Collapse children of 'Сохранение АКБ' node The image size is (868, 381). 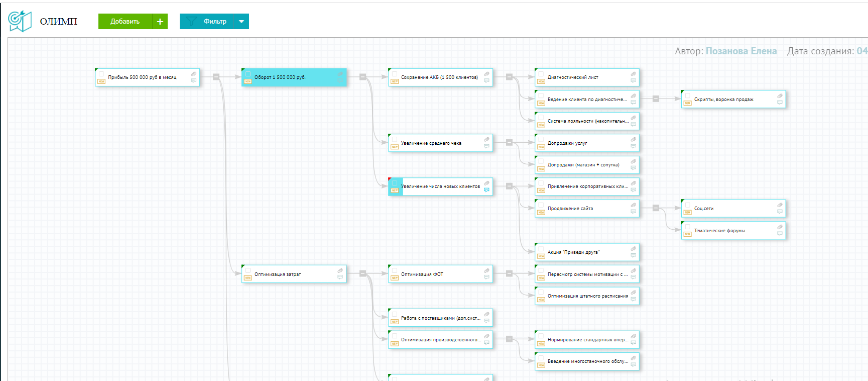pos(509,77)
